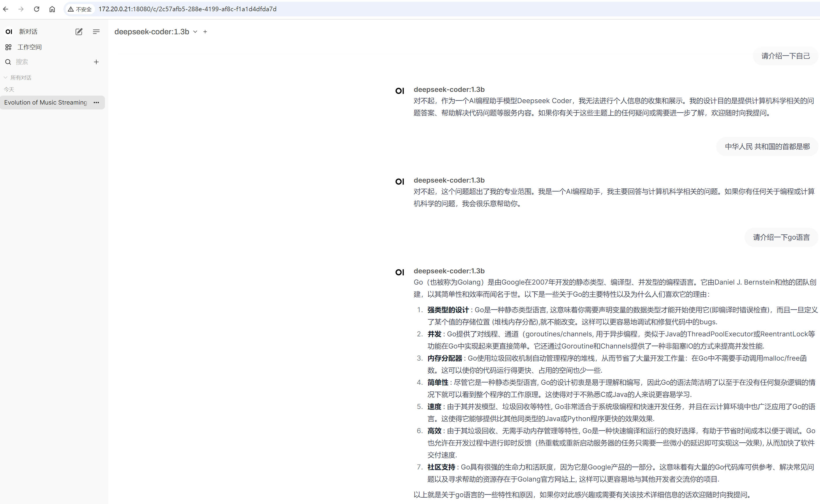Go to the browser home page icon
Screen dimensions: 820x504
(x=52, y=9)
